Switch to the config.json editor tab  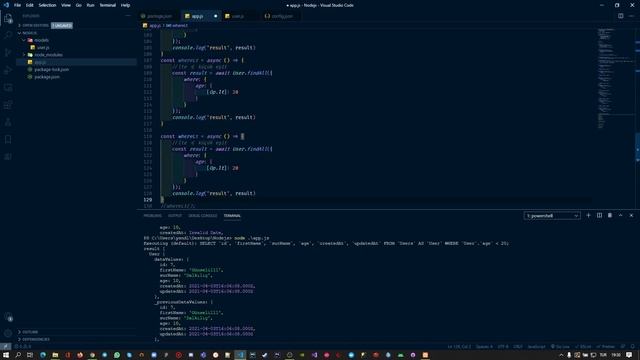click(281, 16)
